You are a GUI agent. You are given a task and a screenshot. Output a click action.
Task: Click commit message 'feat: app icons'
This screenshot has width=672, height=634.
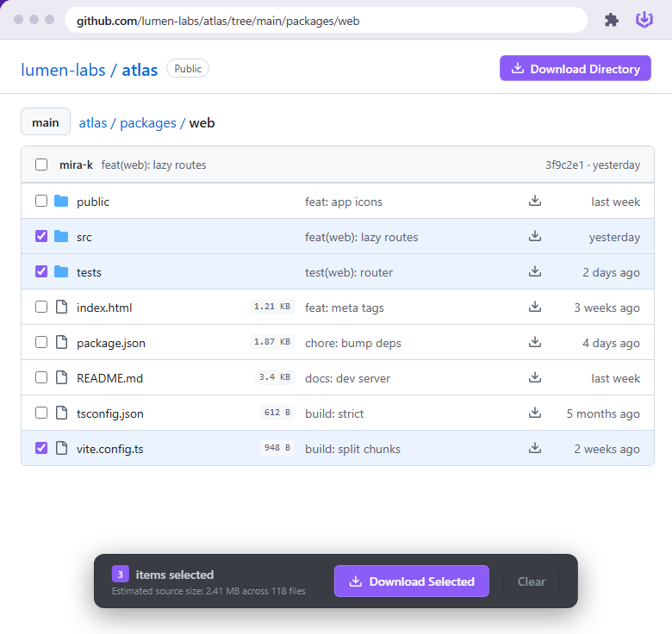click(x=343, y=202)
